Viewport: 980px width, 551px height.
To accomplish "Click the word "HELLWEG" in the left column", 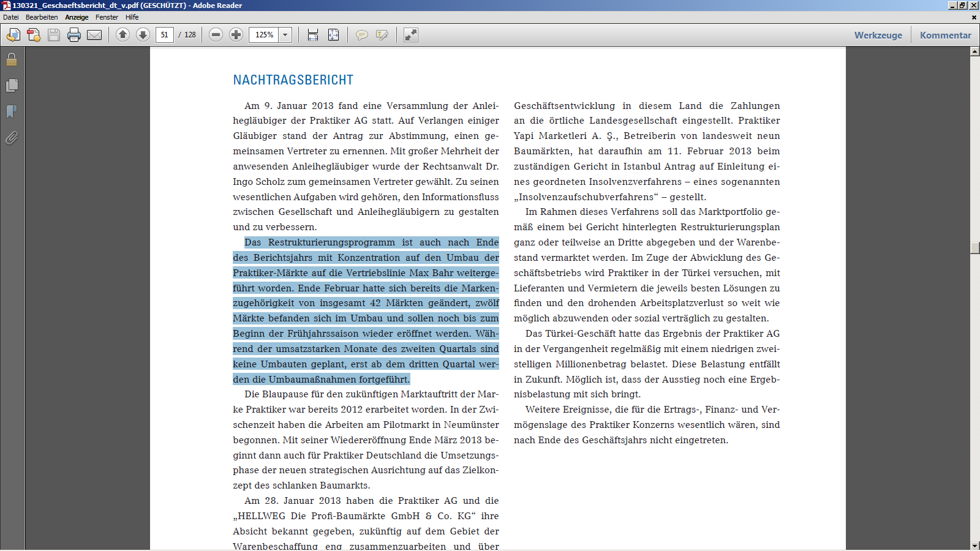I will pos(262,516).
